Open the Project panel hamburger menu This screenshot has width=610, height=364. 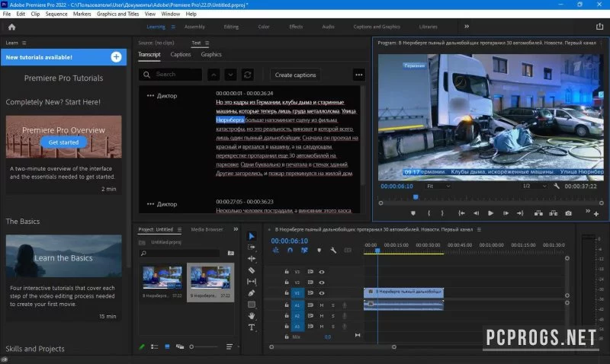pos(179,229)
